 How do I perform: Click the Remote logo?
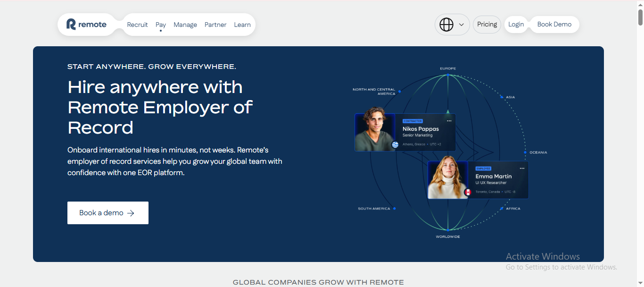(x=86, y=25)
